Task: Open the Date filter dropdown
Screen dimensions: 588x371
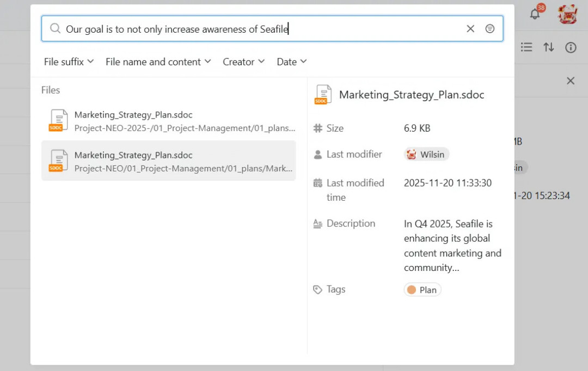Action: tap(292, 62)
